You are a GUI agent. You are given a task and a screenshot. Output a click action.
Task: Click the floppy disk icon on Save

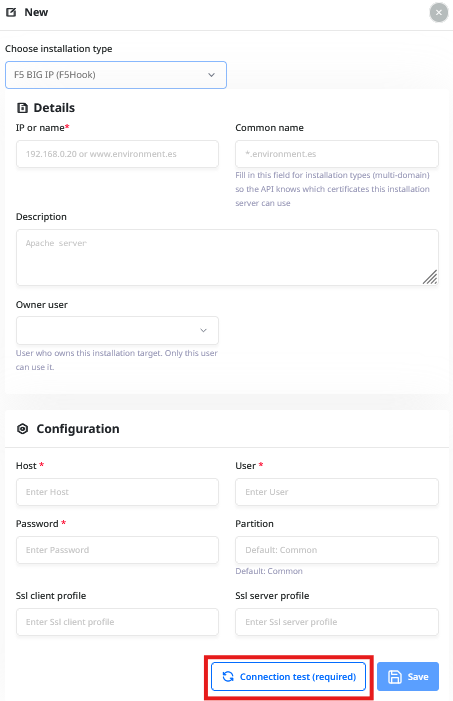(394, 677)
